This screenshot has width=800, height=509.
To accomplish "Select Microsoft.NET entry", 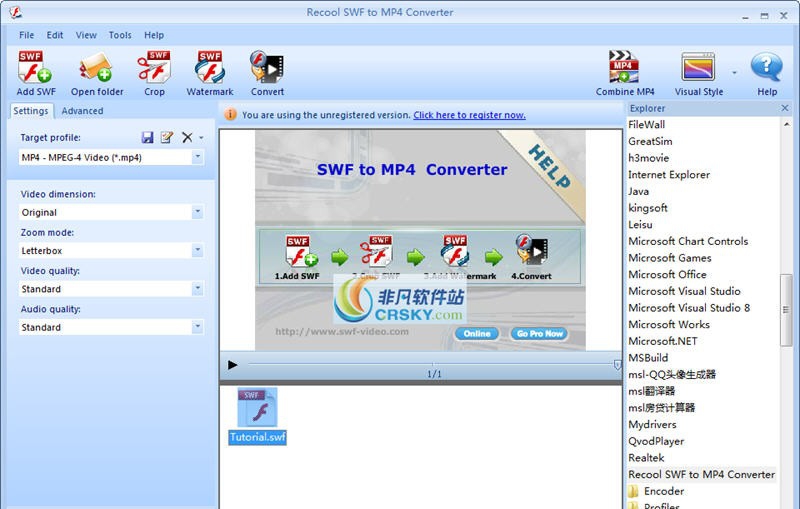I will [x=662, y=341].
